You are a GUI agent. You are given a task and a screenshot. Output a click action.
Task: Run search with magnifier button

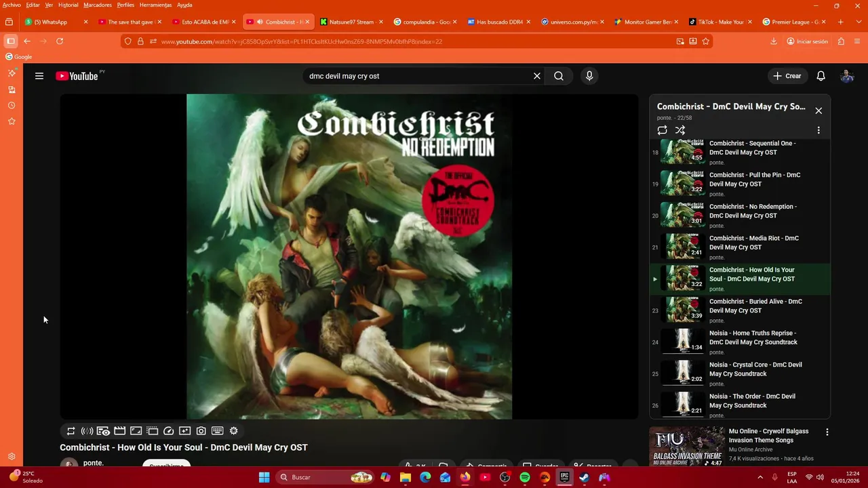click(x=559, y=76)
